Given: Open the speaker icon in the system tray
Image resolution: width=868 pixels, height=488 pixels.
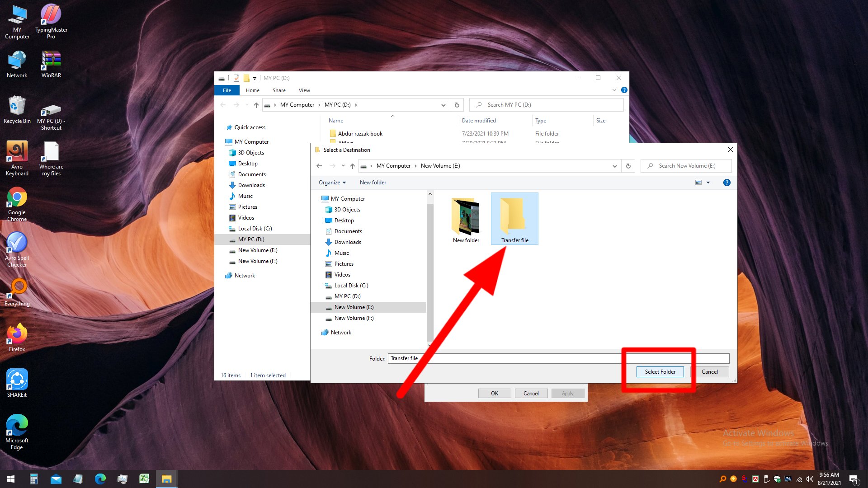Looking at the screenshot, I should click(809, 479).
